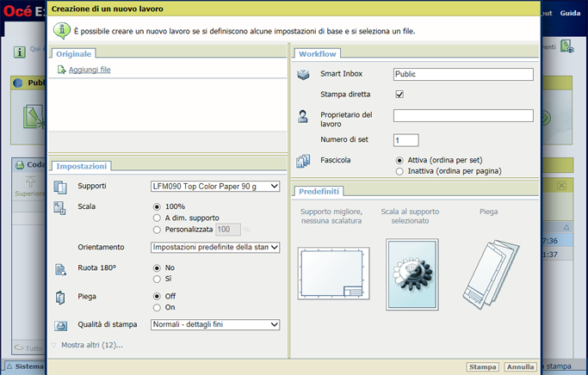Click the green info balloon icon
The height and width of the screenshot is (375, 588).
coord(62,31)
